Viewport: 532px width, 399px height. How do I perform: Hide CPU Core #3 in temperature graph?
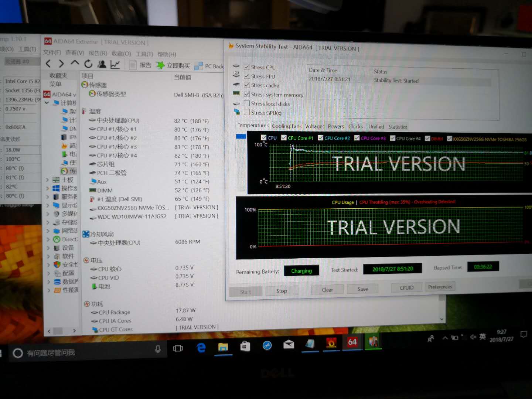357,138
